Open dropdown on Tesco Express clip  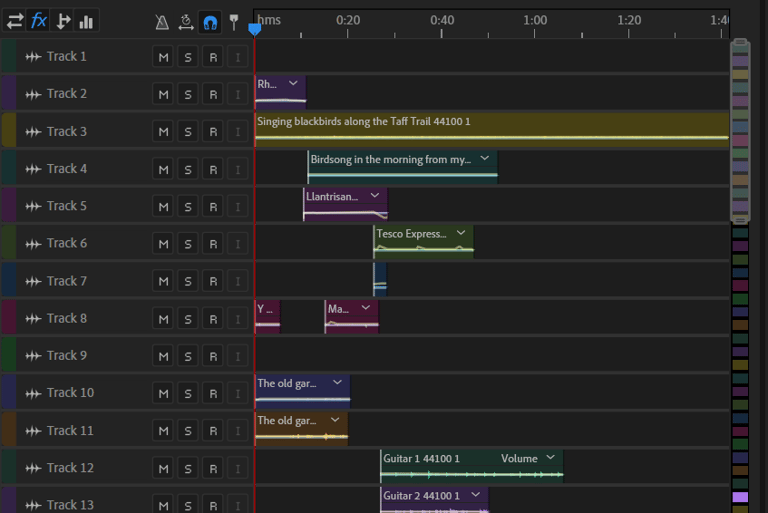point(461,233)
